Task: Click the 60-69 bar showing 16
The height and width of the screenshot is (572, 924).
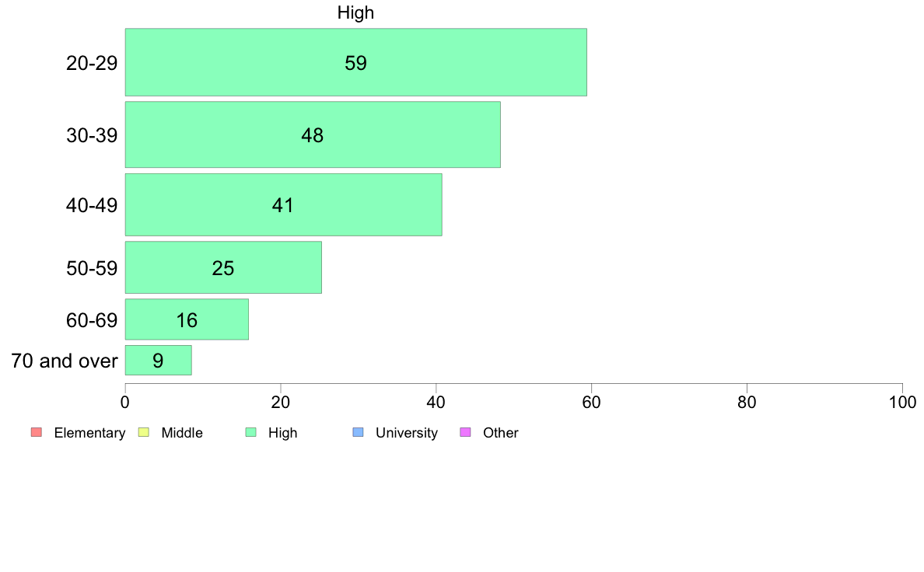Action: point(187,319)
